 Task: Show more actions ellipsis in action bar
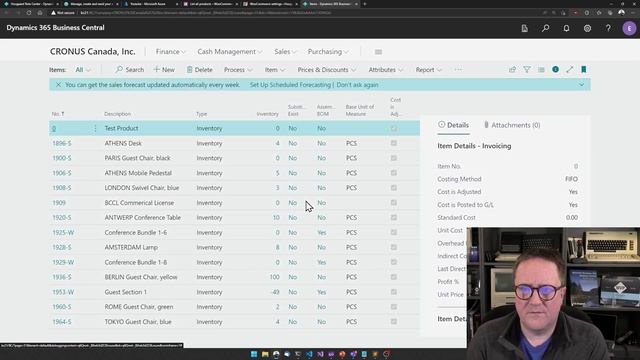coord(458,70)
